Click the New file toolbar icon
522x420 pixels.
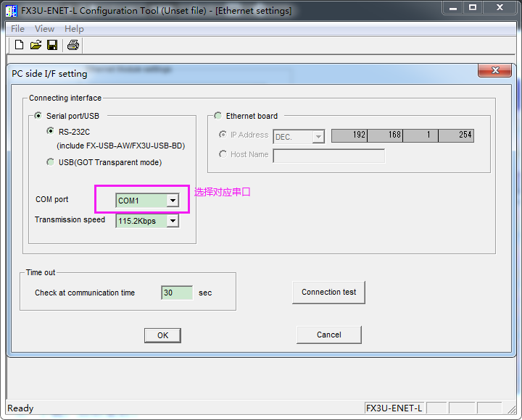[x=19, y=45]
